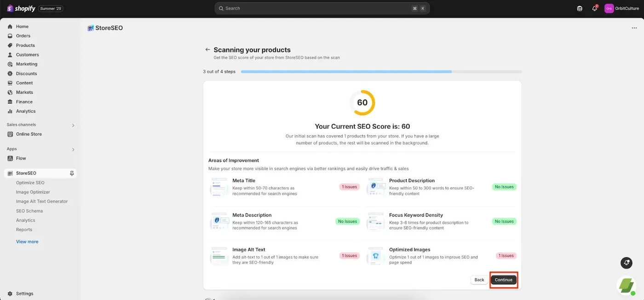The image size is (644, 300).
Task: Unpin StoreSEO using the pin icon
Action: 72,173
